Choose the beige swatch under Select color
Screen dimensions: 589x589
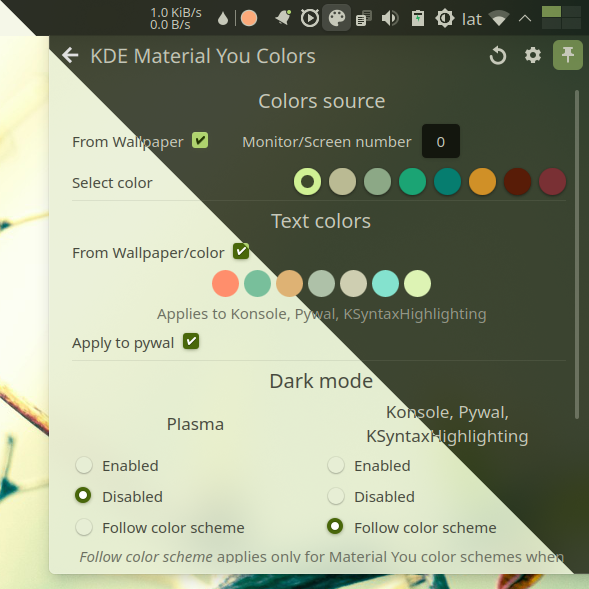coord(342,181)
